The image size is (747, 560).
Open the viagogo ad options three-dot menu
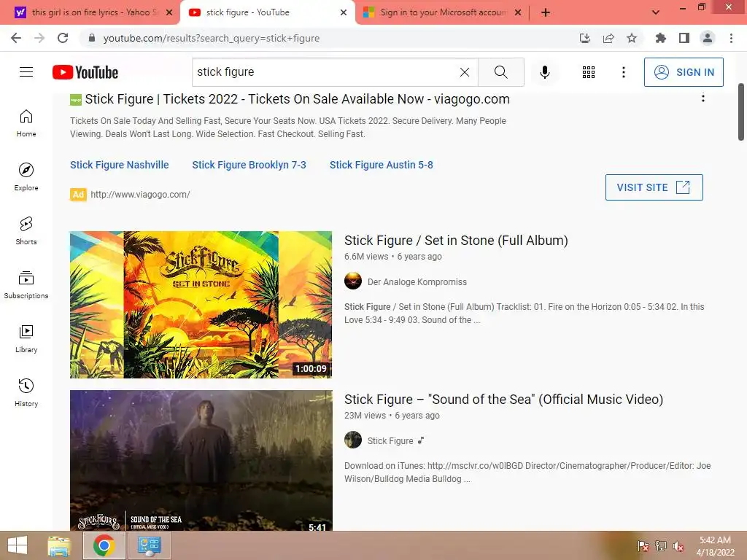[x=703, y=98]
